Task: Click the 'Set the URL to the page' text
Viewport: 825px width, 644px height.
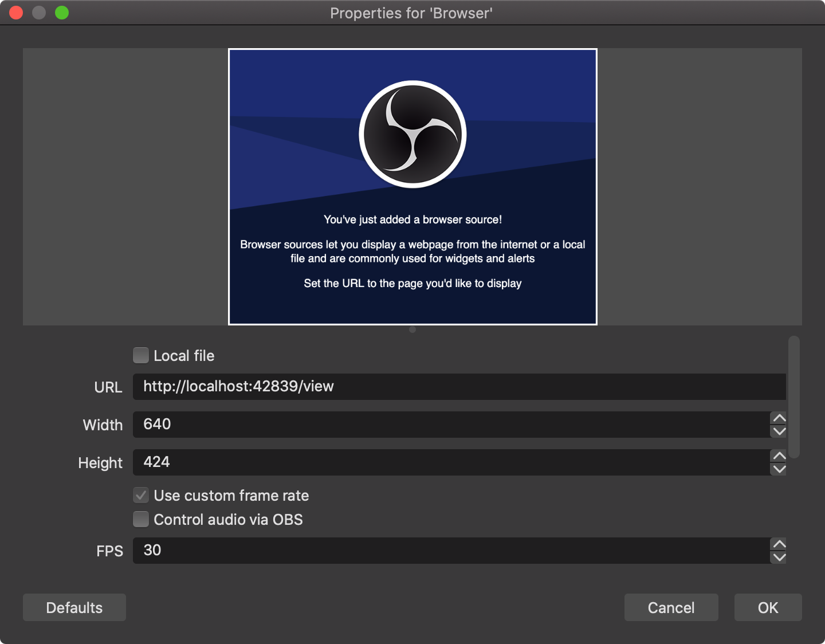Action: tap(412, 284)
